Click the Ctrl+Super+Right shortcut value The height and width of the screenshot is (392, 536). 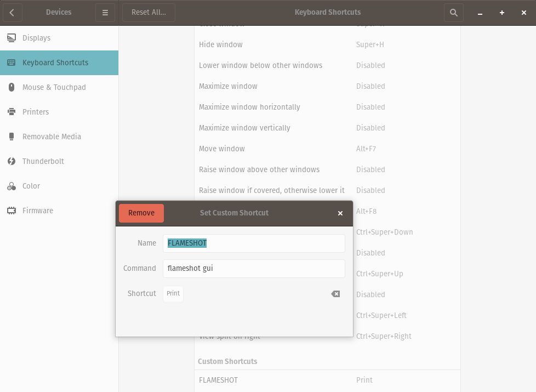(x=384, y=336)
